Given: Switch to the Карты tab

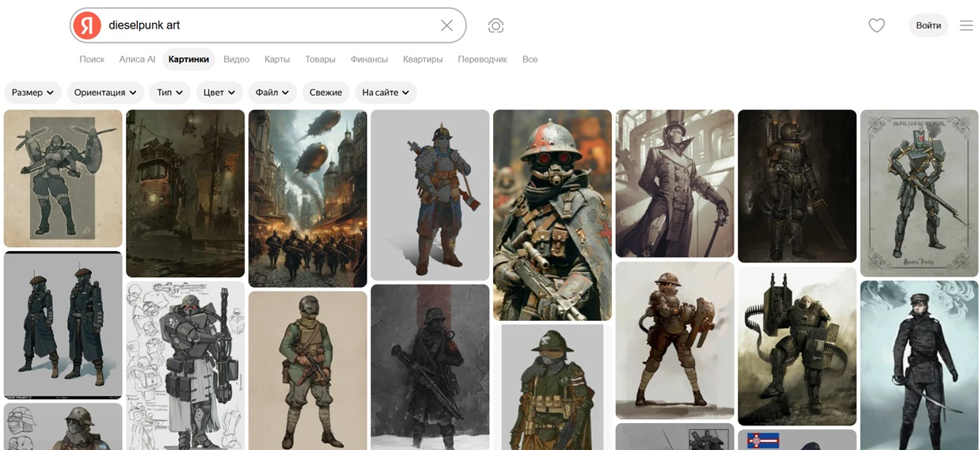Looking at the screenshot, I should [277, 59].
